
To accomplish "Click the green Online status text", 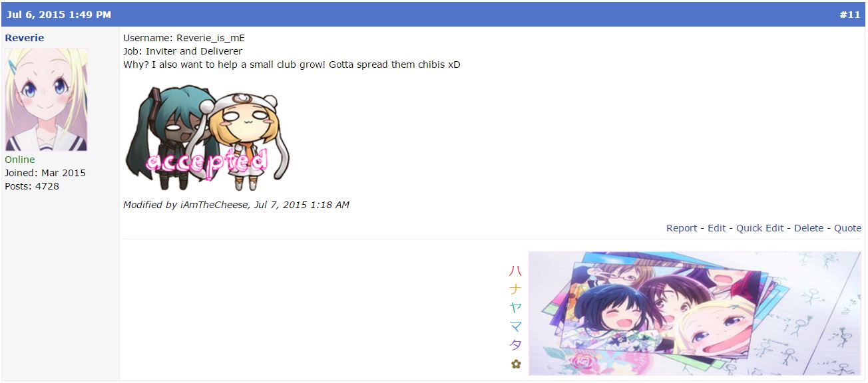I will [x=20, y=160].
